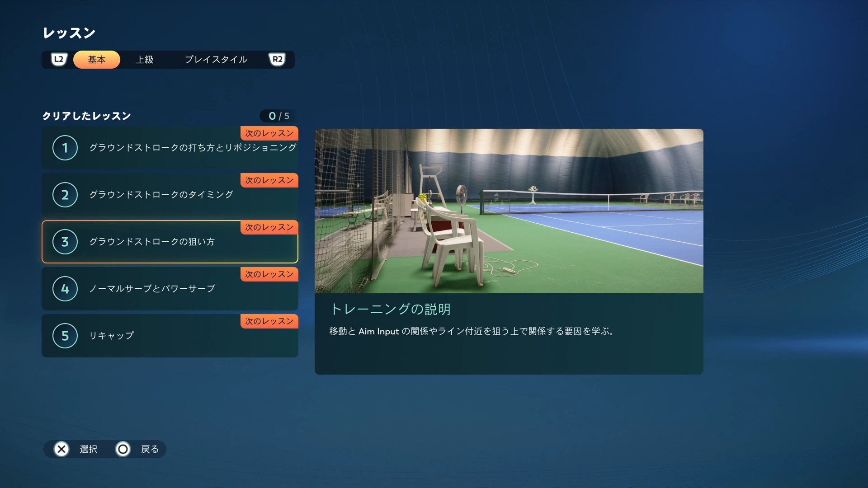Viewport: 868px width, 488px height.
Task: Click the indoor tennis court preview image
Action: click(509, 211)
